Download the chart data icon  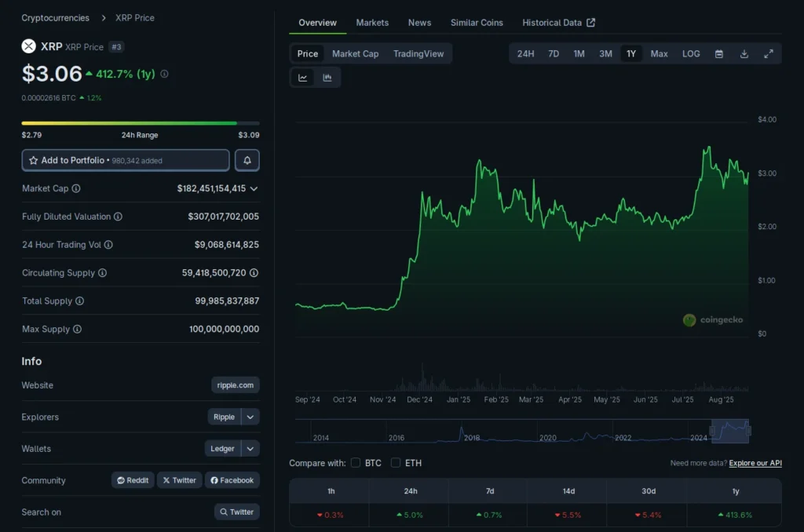(744, 54)
